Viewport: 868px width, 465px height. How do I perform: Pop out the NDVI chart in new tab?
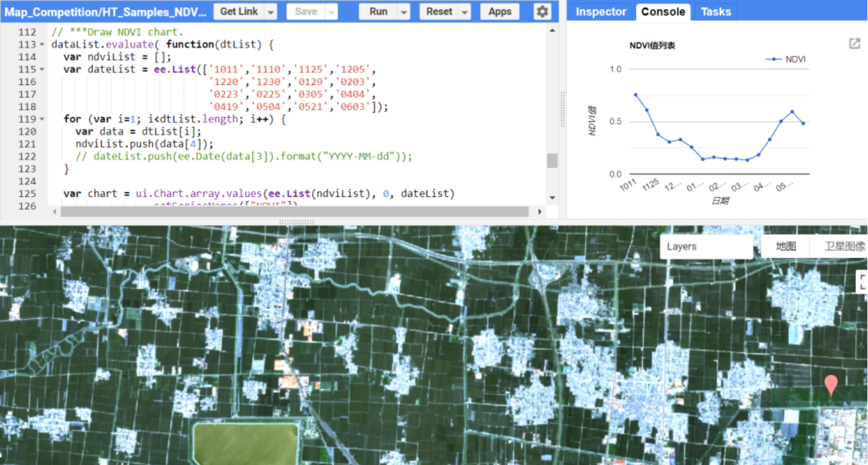coord(855,43)
